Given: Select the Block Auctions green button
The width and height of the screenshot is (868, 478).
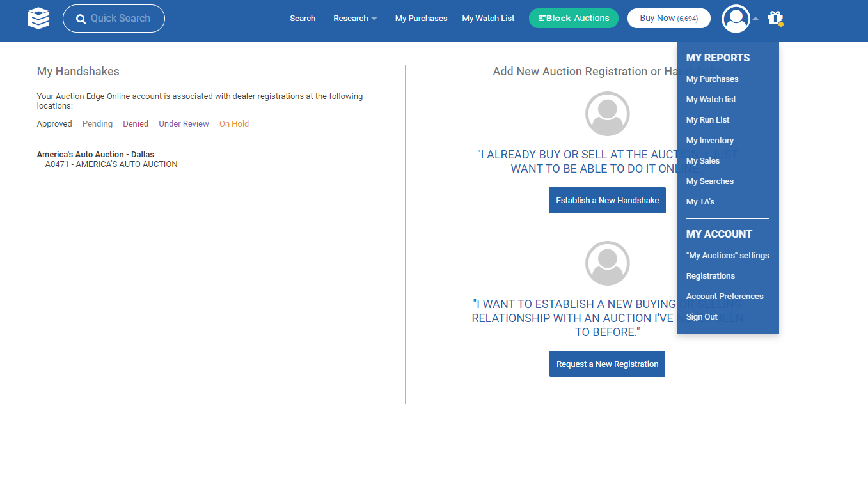Looking at the screenshot, I should (x=573, y=18).
